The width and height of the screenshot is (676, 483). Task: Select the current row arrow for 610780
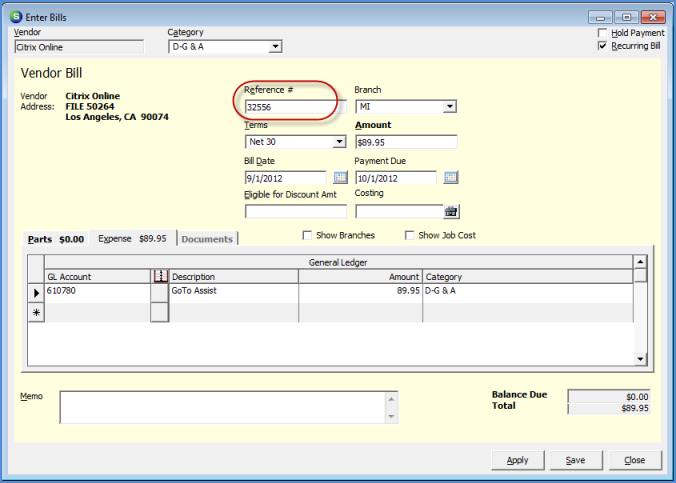(36, 293)
